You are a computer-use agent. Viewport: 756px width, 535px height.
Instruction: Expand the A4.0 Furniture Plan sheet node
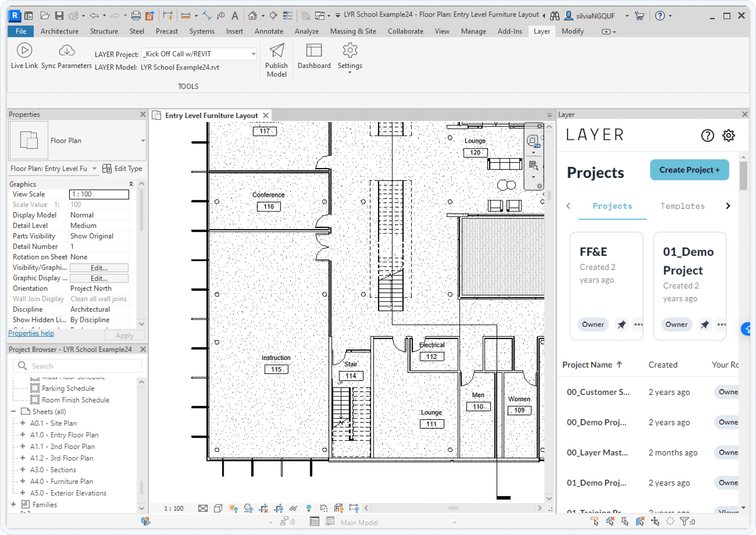click(23, 481)
